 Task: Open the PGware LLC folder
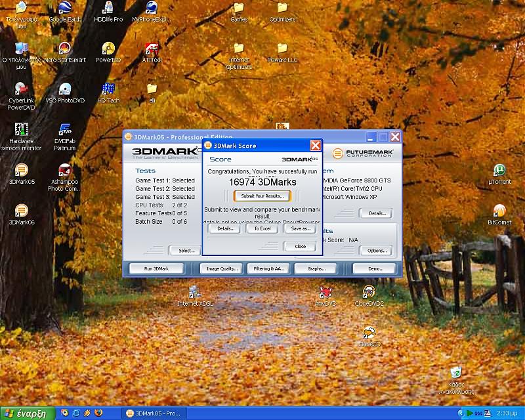(x=282, y=52)
